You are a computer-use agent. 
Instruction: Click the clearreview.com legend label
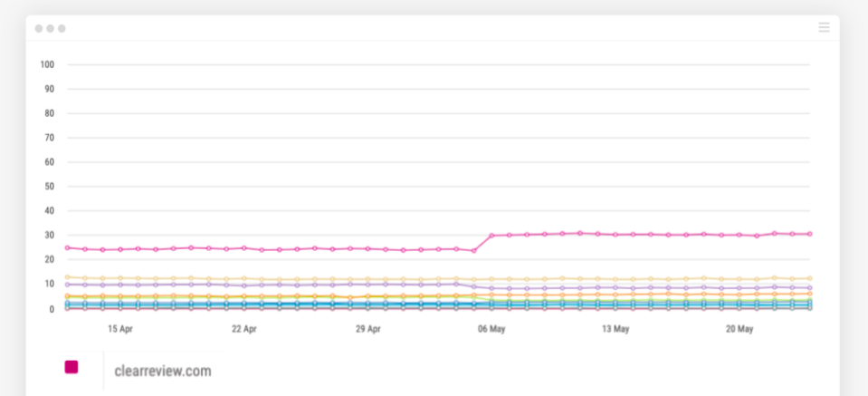163,371
